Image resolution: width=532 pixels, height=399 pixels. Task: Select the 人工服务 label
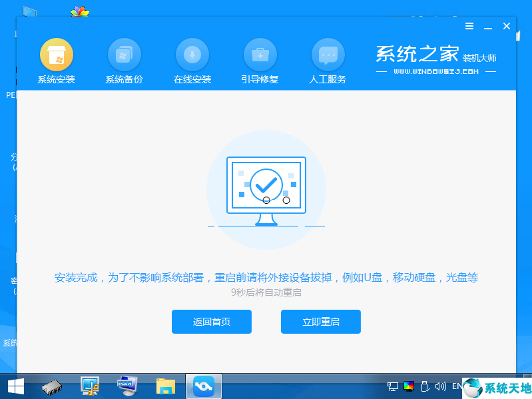tap(328, 79)
